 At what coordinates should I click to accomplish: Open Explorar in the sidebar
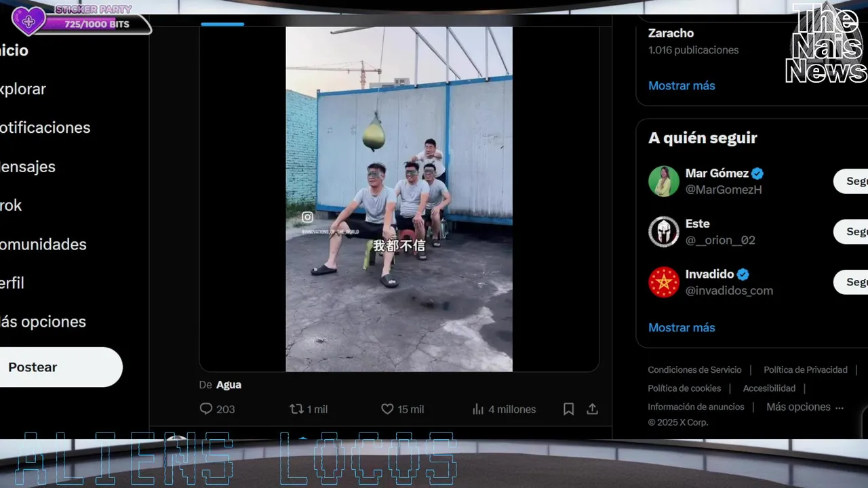pyautogui.click(x=23, y=89)
